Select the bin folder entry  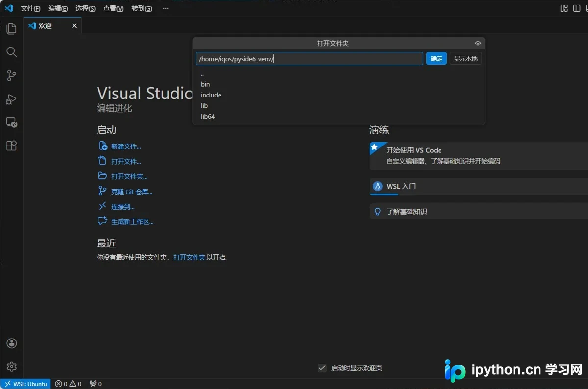(339, 84)
